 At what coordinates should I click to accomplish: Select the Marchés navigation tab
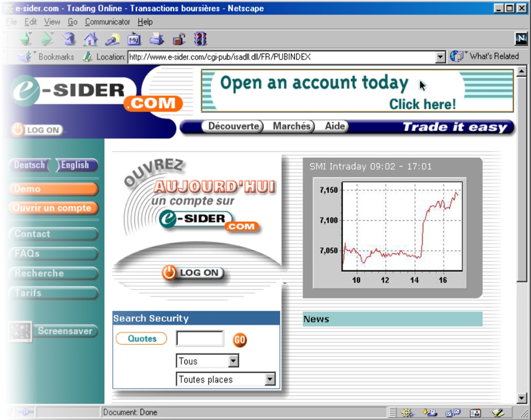pyautogui.click(x=291, y=127)
